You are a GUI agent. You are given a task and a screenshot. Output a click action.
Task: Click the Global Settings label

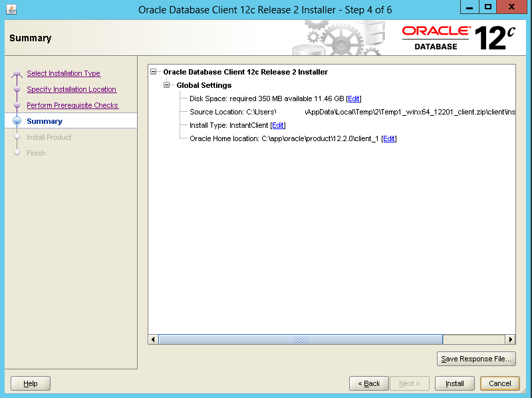coord(204,85)
